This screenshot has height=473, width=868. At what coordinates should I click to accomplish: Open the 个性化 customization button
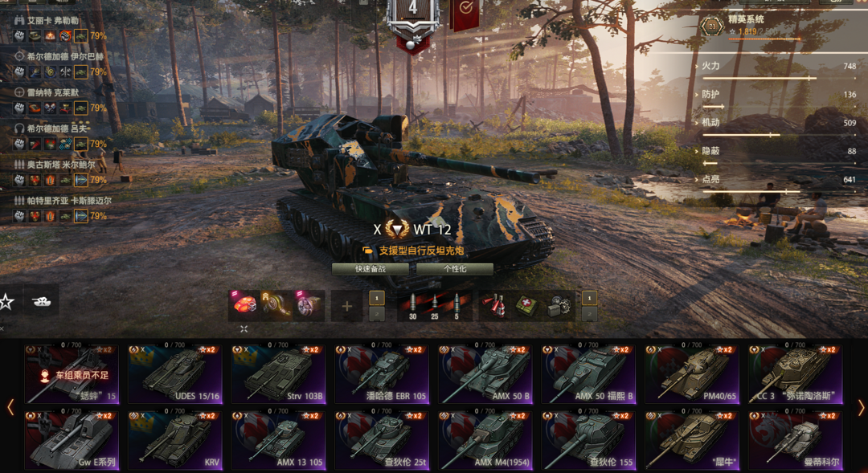pyautogui.click(x=454, y=269)
